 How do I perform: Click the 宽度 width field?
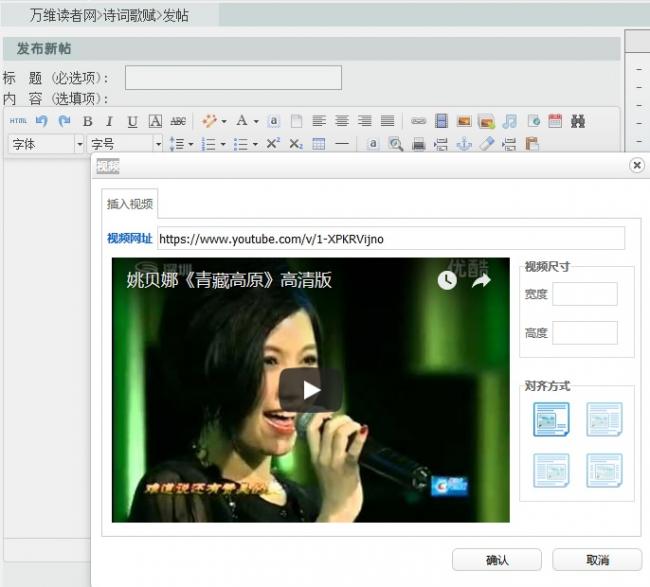click(x=585, y=294)
